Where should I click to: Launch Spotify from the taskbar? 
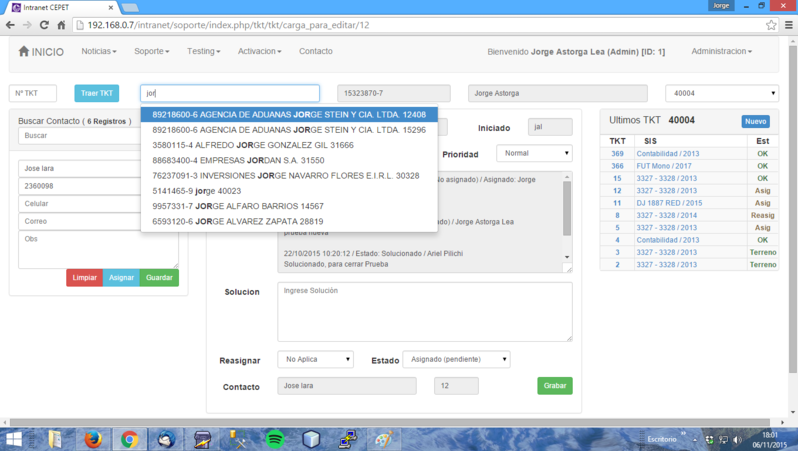pyautogui.click(x=275, y=439)
